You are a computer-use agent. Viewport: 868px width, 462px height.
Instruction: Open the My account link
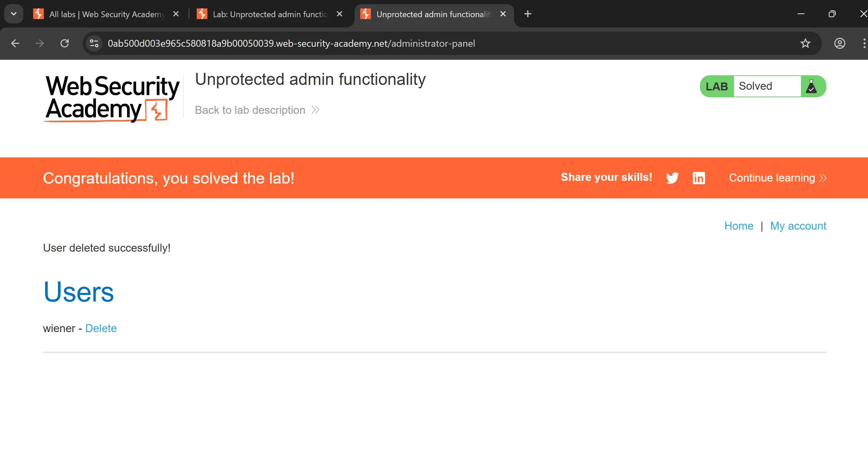(x=798, y=226)
